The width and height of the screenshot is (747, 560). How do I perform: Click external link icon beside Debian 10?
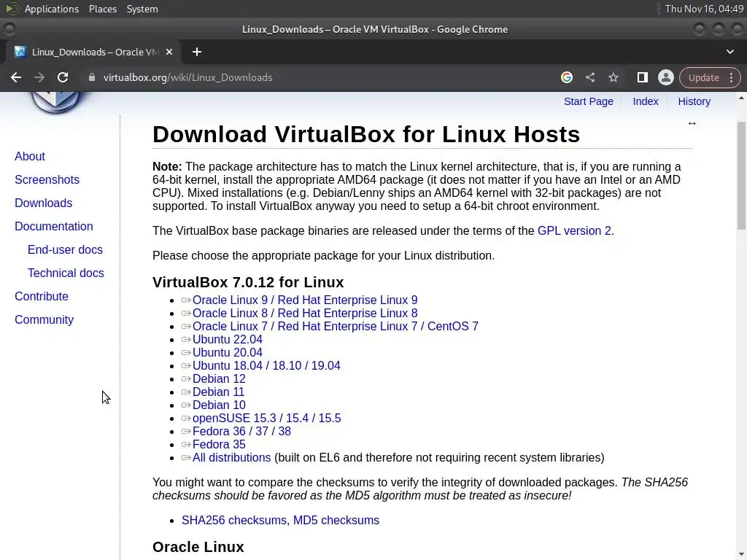pos(186,405)
